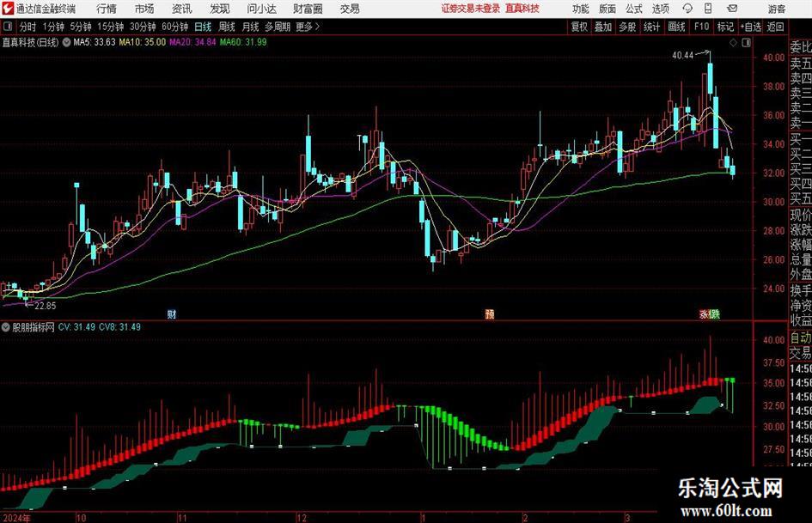The image size is (812, 523).
Task: Click the 返回 back button
Action: click(775, 27)
